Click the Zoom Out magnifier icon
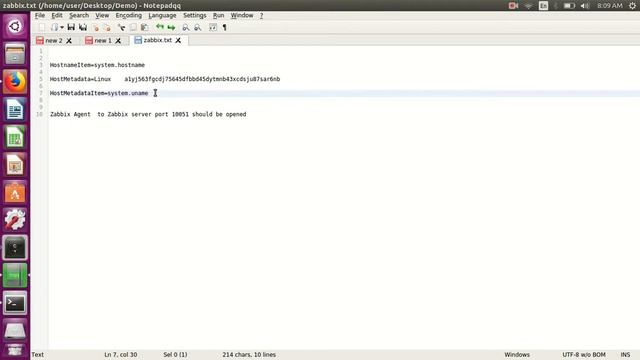 [198, 27]
